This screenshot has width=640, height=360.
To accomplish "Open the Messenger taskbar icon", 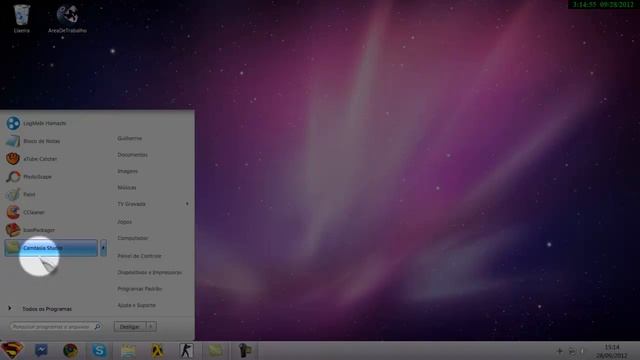I will point(41,351).
